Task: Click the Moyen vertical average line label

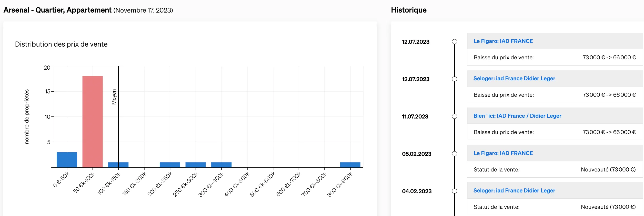Action: (x=114, y=97)
